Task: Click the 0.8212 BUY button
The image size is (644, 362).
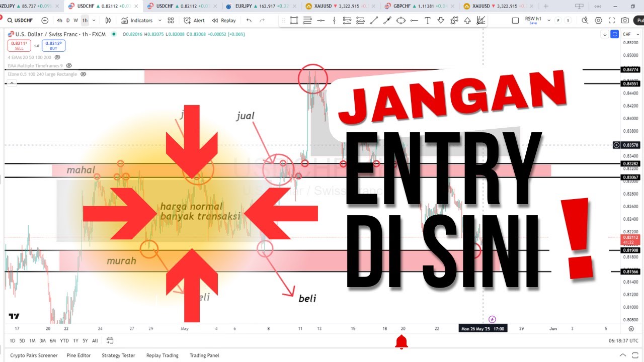Action: tap(53, 45)
